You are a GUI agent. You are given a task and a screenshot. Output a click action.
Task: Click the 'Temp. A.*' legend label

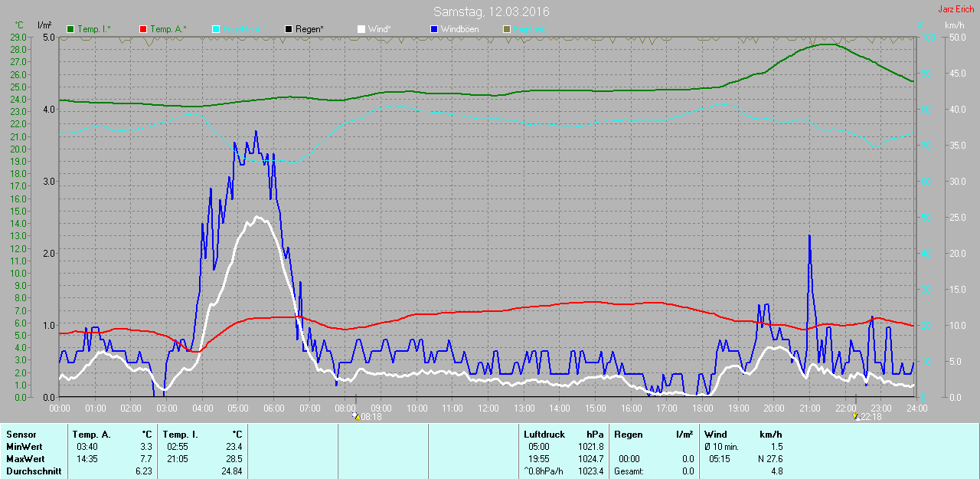[x=168, y=29]
